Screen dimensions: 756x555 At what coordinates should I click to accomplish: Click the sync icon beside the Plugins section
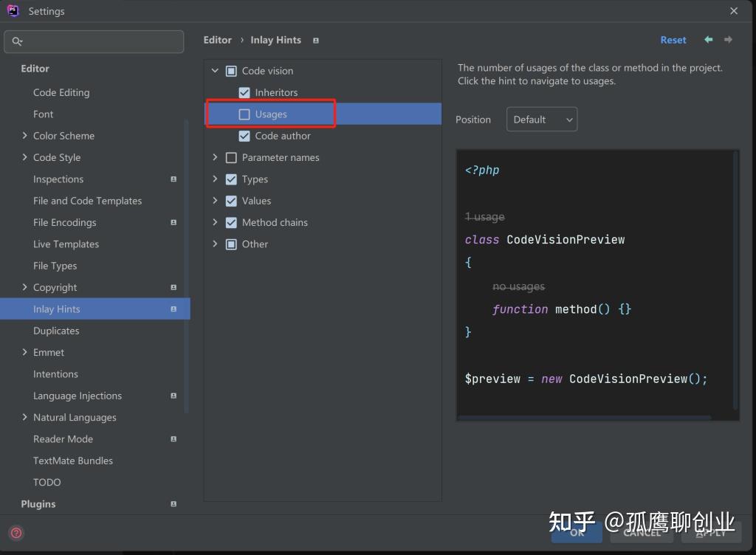pyautogui.click(x=173, y=504)
